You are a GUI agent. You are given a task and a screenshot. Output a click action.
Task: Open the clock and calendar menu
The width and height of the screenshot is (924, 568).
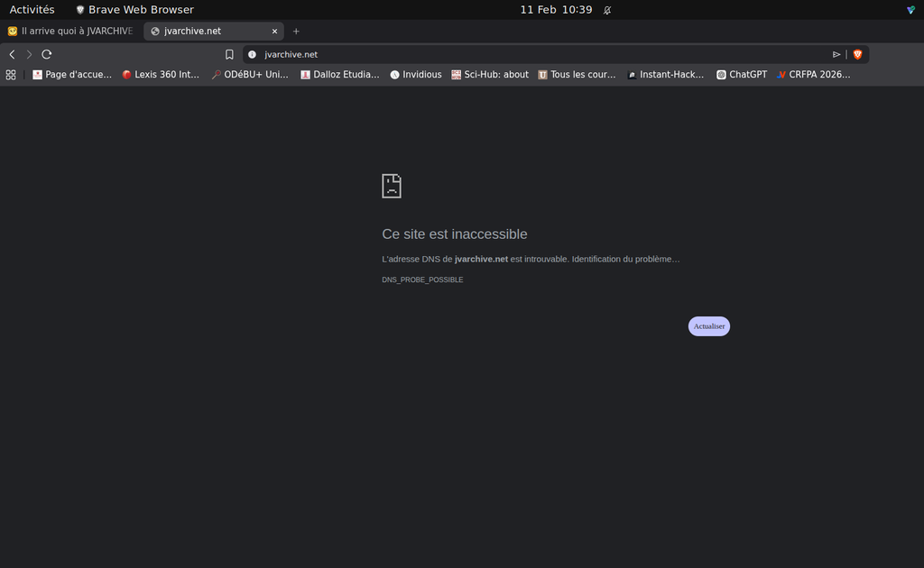coord(556,10)
